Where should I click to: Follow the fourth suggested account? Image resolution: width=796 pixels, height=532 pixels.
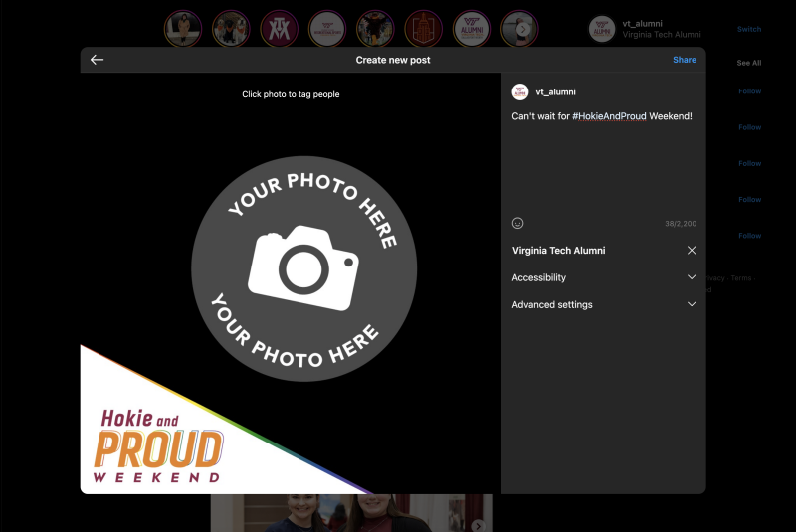pos(750,199)
